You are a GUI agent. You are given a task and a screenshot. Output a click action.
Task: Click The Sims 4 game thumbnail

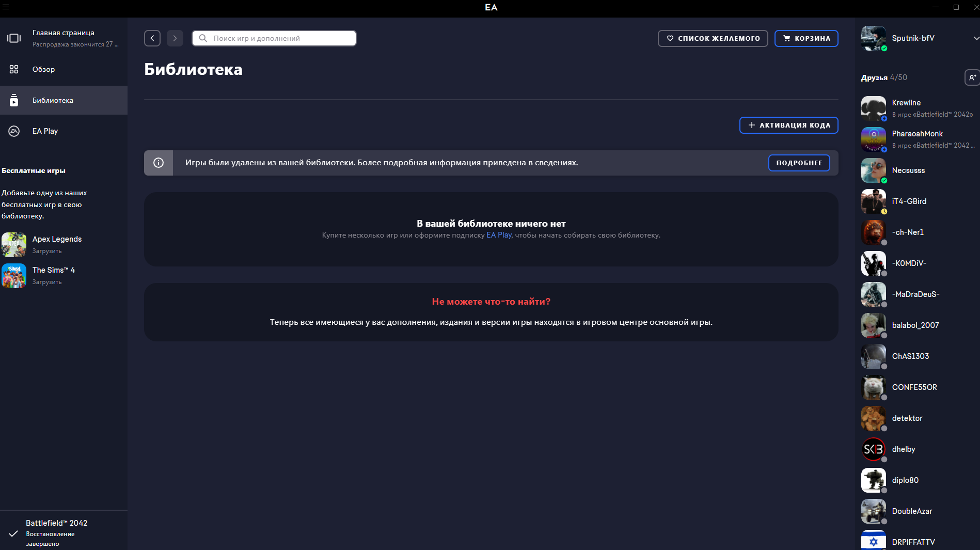[x=14, y=276]
